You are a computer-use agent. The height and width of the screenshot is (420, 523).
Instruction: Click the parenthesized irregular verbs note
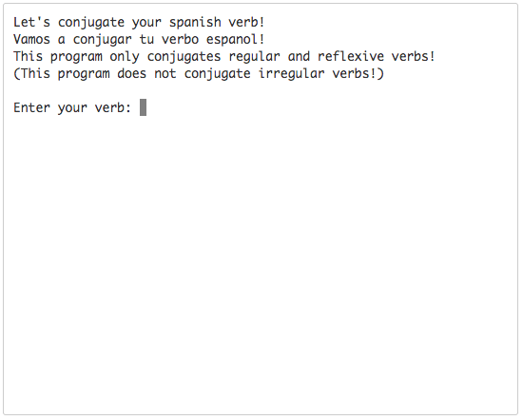point(199,73)
